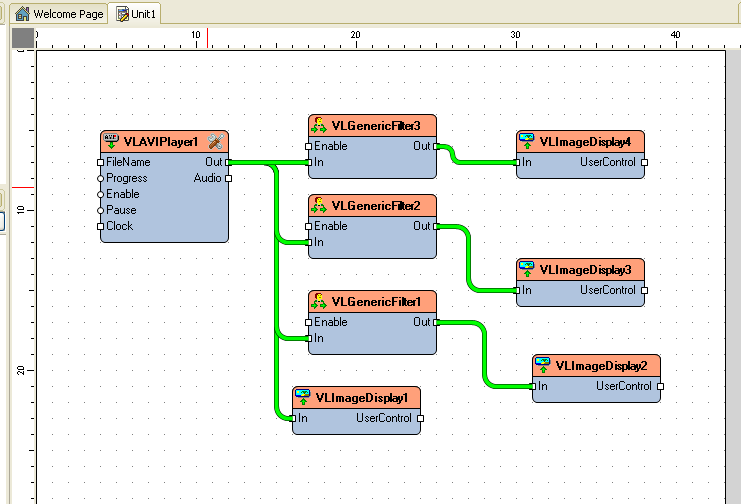Switch to the Welcome Page tab
This screenshot has width=741, height=504.
pyautogui.click(x=59, y=14)
